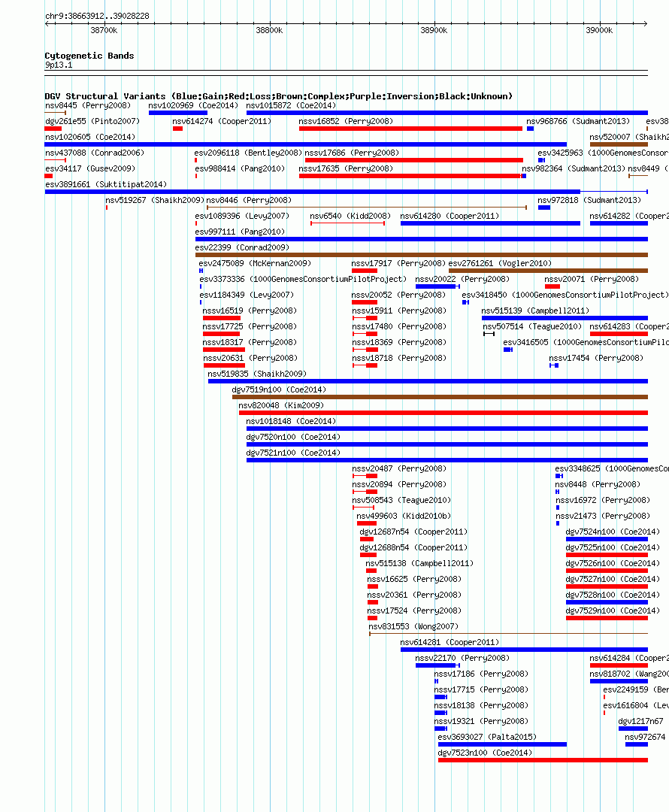Click the dgv12687n54 (Cooper2011) label
669x812 pixels.
pyautogui.click(x=413, y=532)
